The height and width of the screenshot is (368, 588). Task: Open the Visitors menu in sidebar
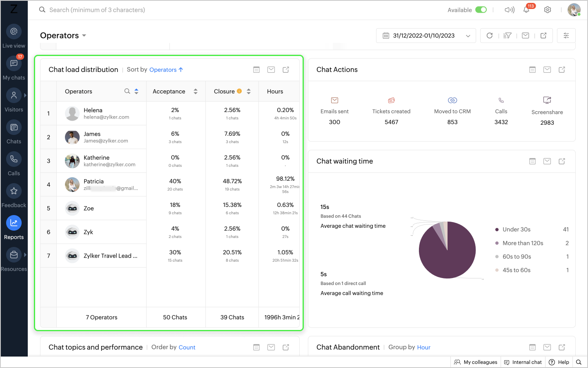point(14,96)
